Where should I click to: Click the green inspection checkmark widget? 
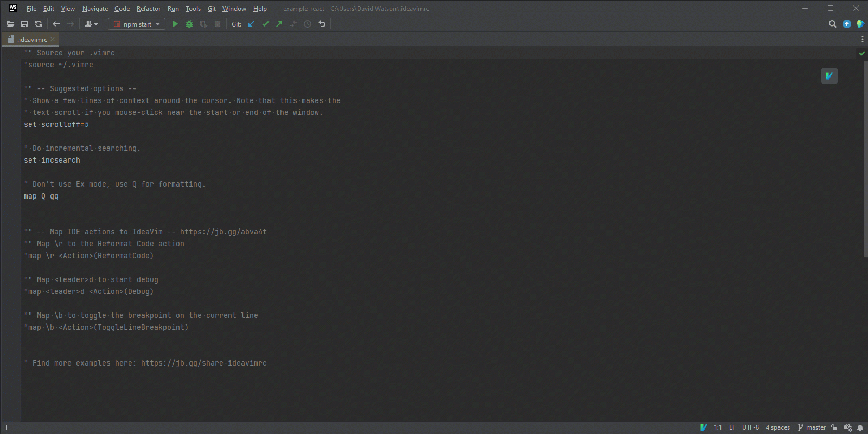[x=861, y=53]
